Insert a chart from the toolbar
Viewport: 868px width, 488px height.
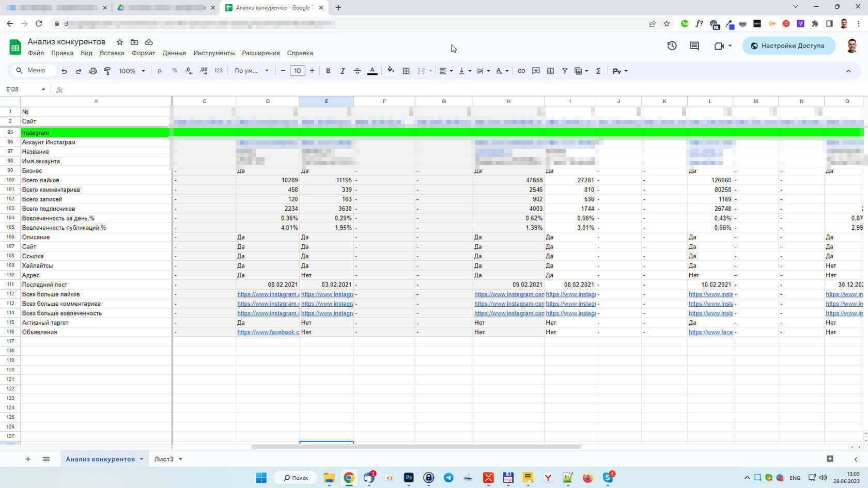[550, 71]
